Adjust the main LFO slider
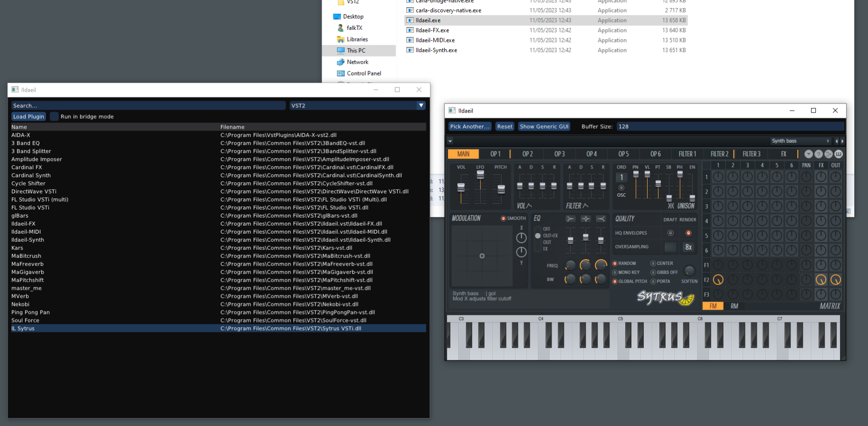This screenshot has width=868, height=426. [x=480, y=175]
